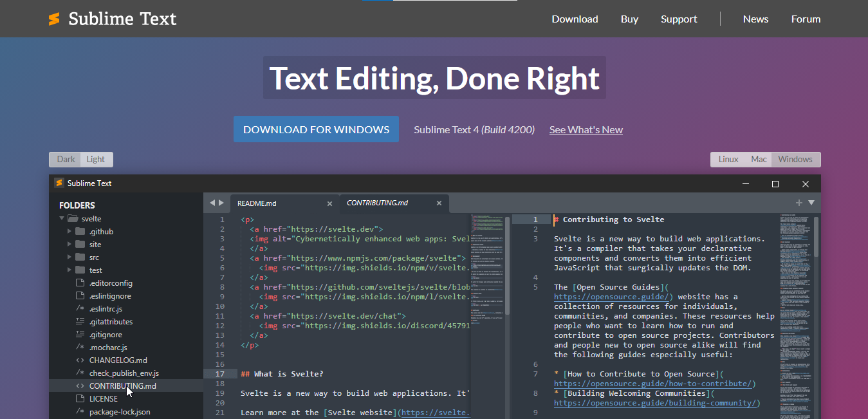Click the Sublime Text site title
This screenshot has height=419, width=868.
click(122, 19)
